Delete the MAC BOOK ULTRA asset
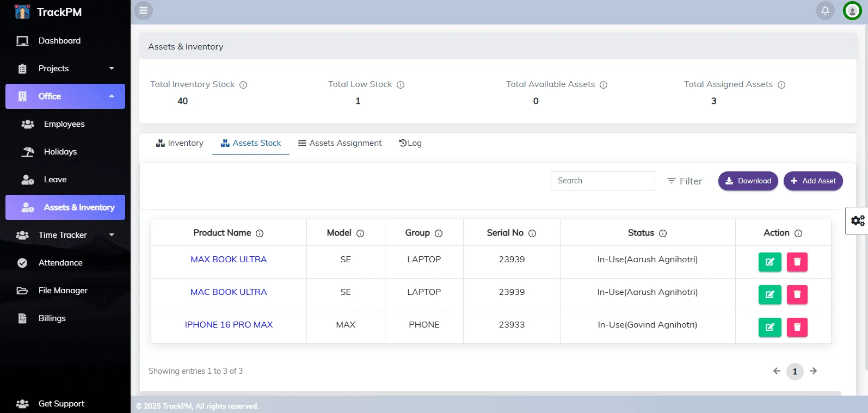 click(797, 294)
